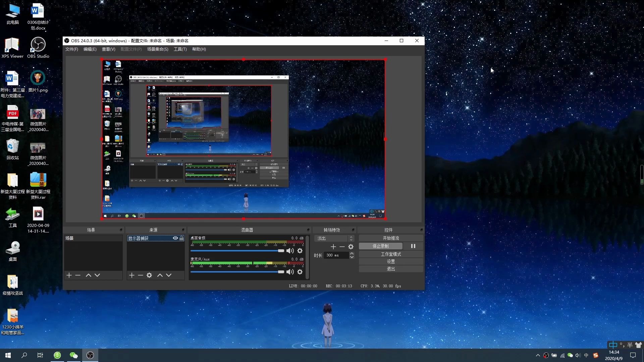Open source properties gear in 来源 panel
Screen dimensions: 644x362
point(149,275)
